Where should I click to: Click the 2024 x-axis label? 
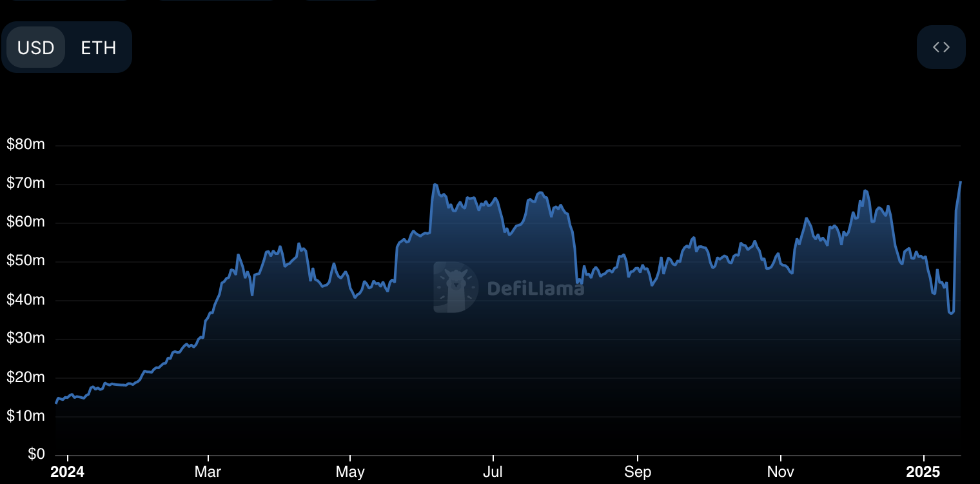[x=67, y=472]
